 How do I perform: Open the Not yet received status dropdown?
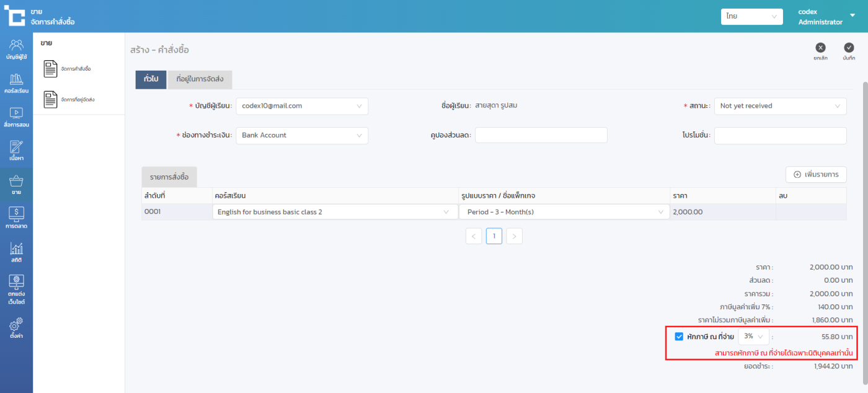coord(779,106)
